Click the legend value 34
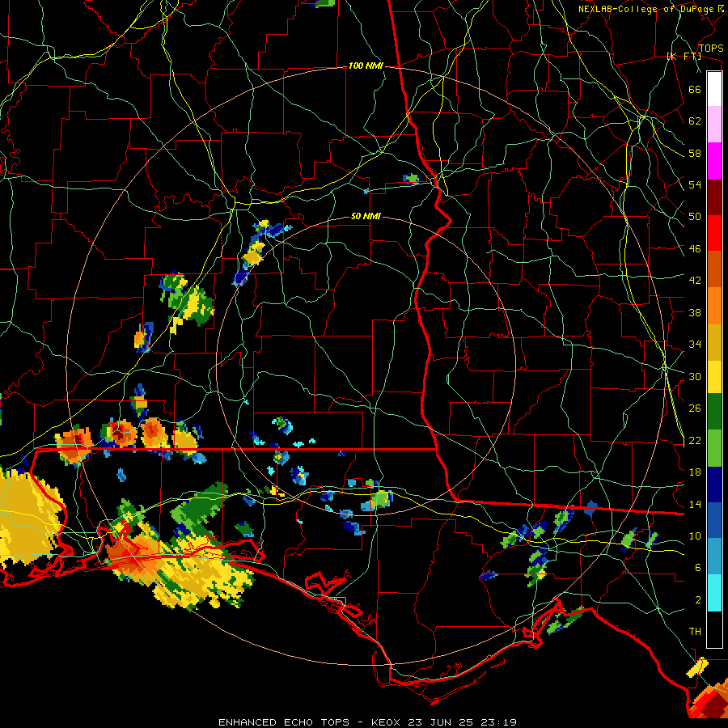Viewport: 728px width, 728px height. 695,345
